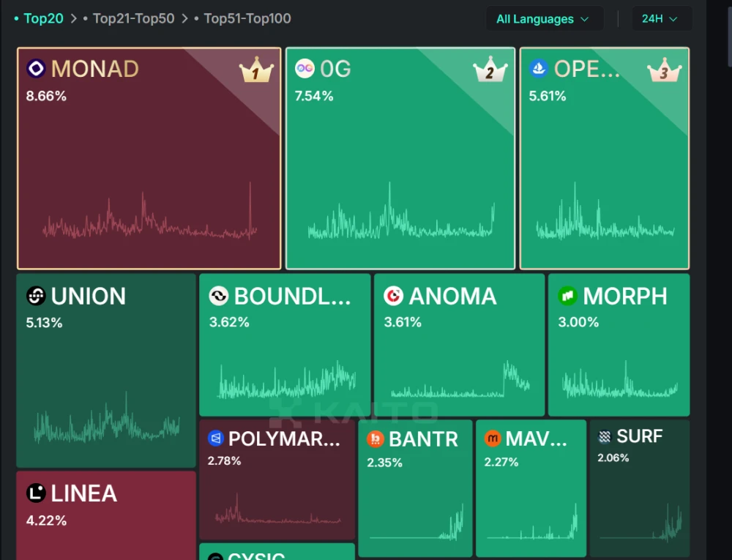The height and width of the screenshot is (560, 732).
Task: Click the MAV... project name
Action: pyautogui.click(x=537, y=439)
